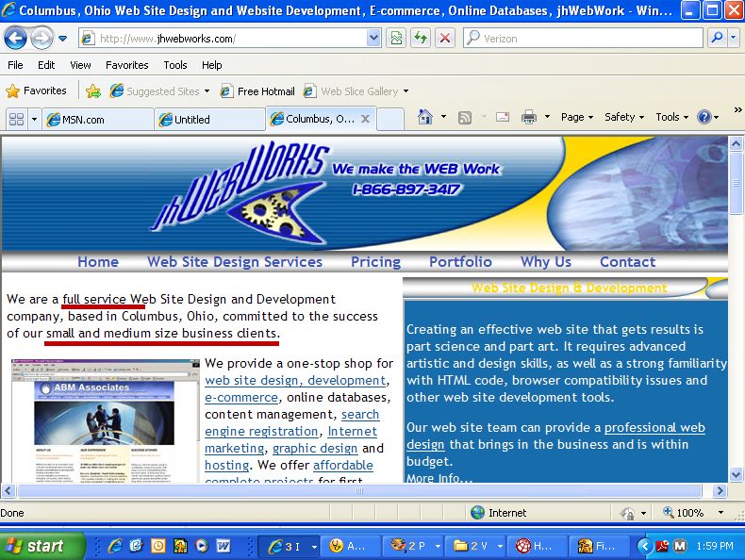Open the taskbar group of Internet Explorer windows
This screenshot has height=560, width=745.
(x=288, y=546)
